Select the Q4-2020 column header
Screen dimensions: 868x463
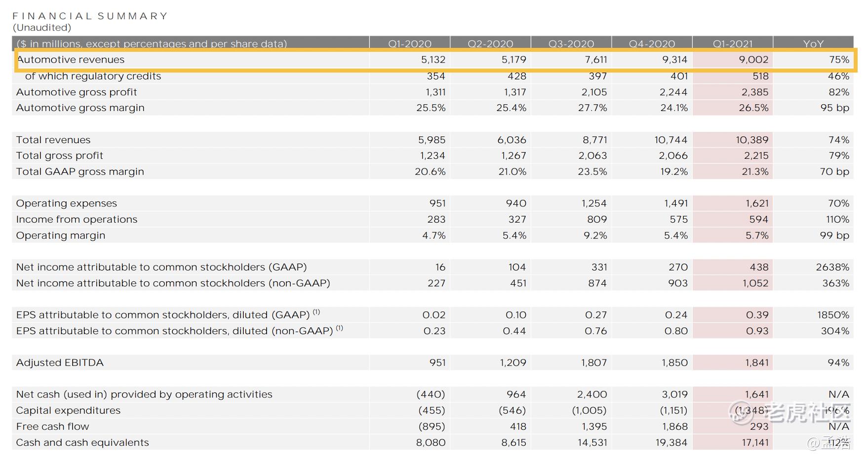pos(652,43)
